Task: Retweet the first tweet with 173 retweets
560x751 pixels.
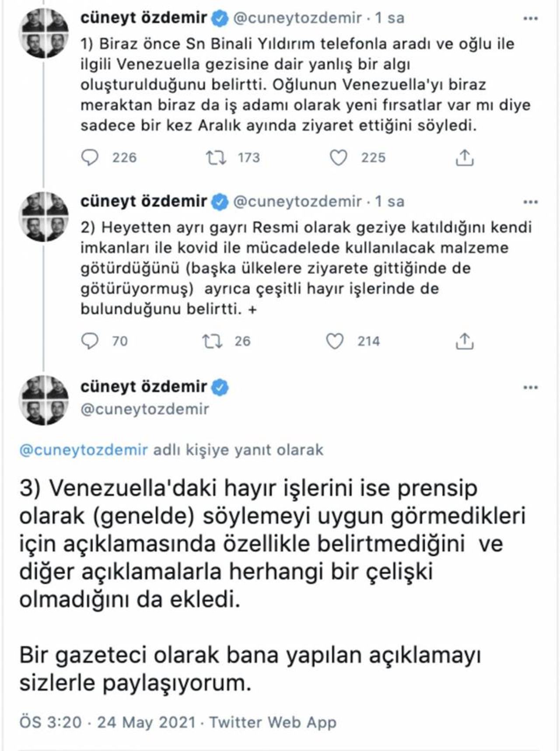Action: 216,158
